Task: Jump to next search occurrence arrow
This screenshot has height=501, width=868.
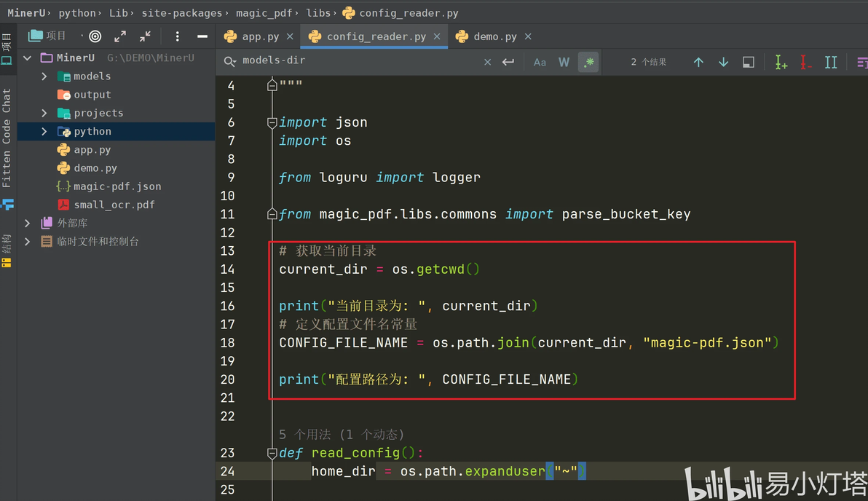Action: (x=723, y=62)
